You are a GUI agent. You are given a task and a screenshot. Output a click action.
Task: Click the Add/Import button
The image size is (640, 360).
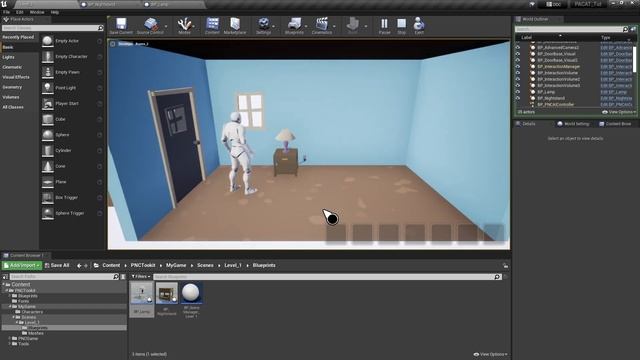22,266
